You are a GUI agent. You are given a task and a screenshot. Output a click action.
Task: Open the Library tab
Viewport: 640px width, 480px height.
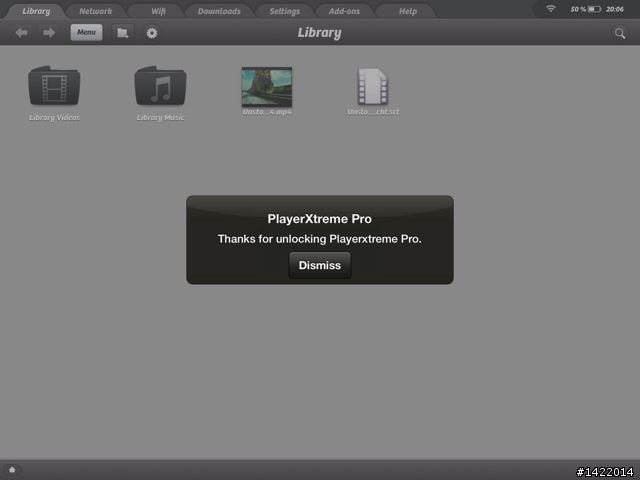coord(36,11)
